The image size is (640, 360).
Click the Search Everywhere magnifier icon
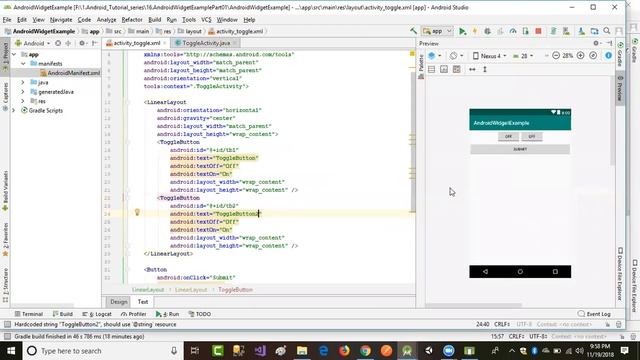coord(607,31)
